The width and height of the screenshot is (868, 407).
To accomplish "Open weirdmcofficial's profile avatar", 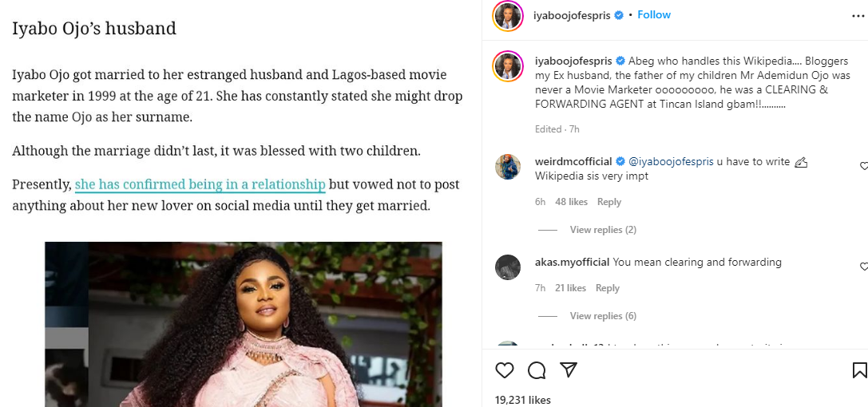I will (508, 167).
